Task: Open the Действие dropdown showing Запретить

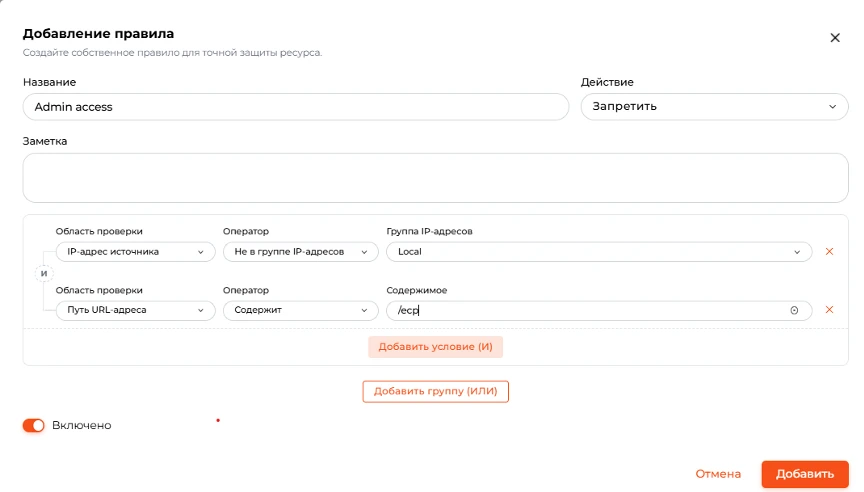Action: (714, 106)
